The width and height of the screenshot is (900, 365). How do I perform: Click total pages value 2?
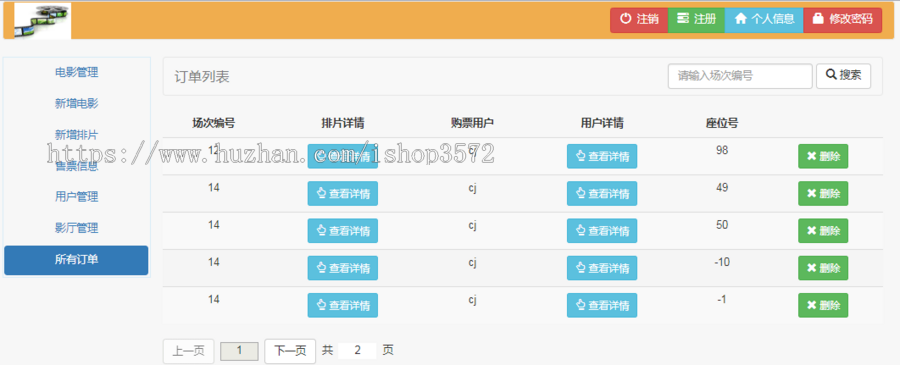click(357, 351)
